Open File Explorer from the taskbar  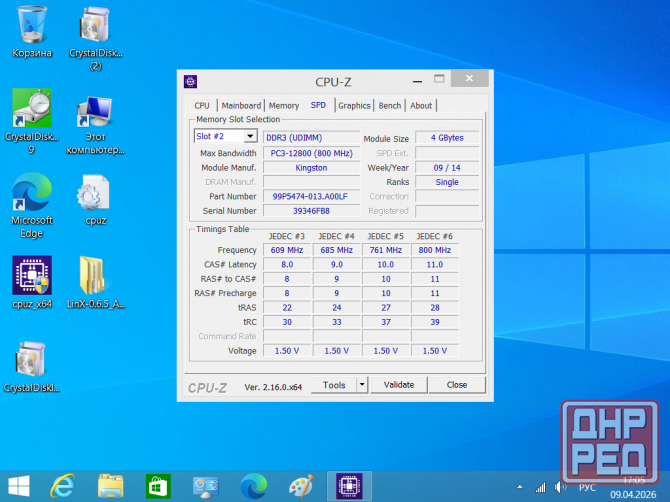coord(111,486)
